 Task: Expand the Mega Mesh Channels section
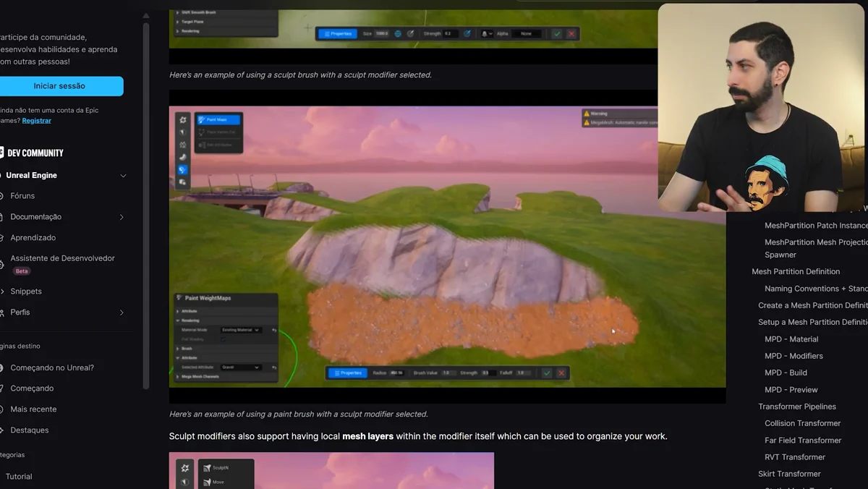point(200,377)
